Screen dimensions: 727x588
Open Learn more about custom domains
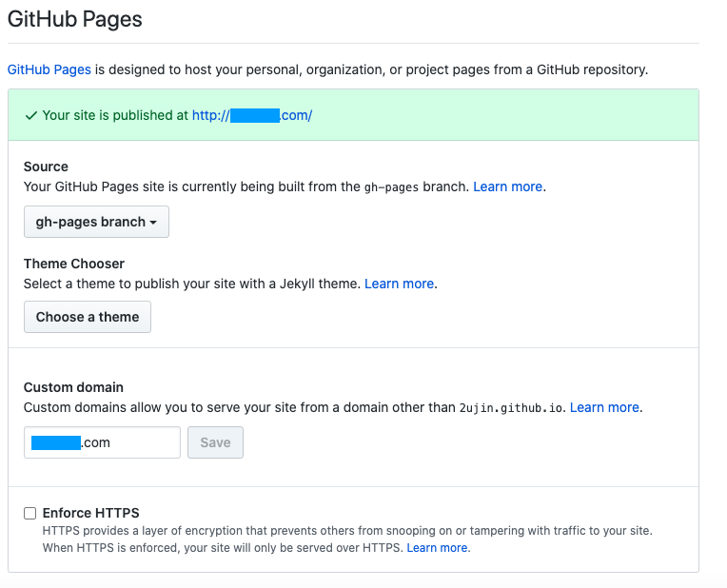click(604, 407)
